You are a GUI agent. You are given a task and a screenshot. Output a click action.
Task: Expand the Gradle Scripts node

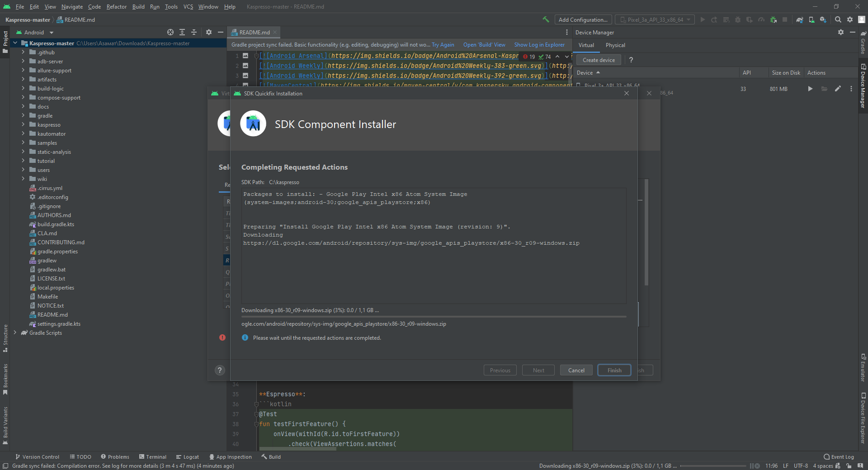pyautogui.click(x=15, y=332)
